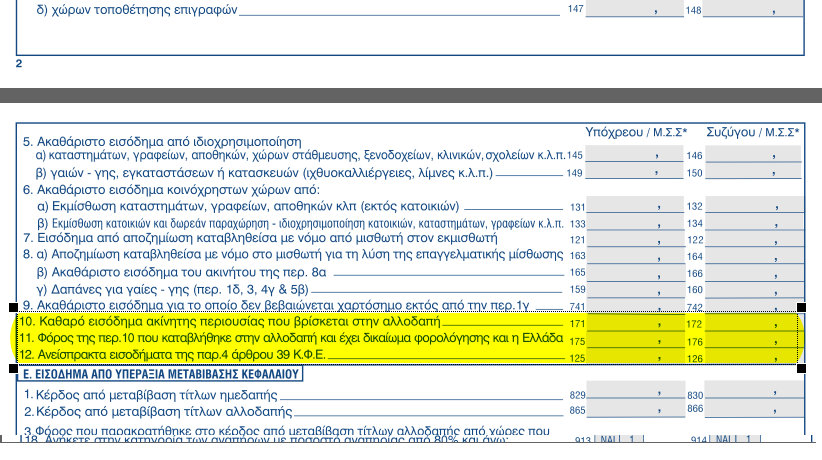Click line '1. Κέρδος από μεταβίβαση τίτλων ημεδαπής'

[x=151, y=394]
